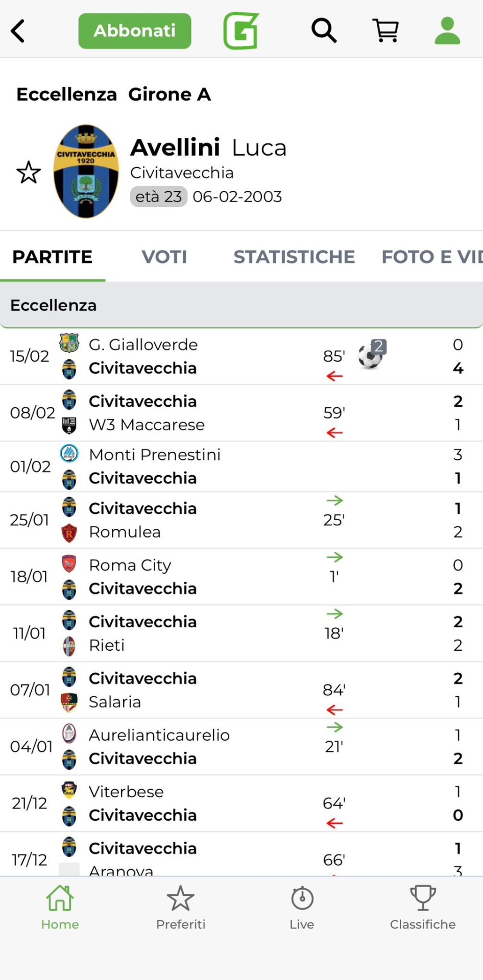Toggle favorite star for Avellini Luca

[x=29, y=173]
